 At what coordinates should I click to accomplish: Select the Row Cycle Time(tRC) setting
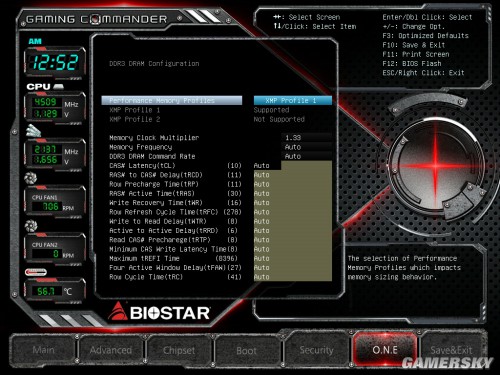175,277
